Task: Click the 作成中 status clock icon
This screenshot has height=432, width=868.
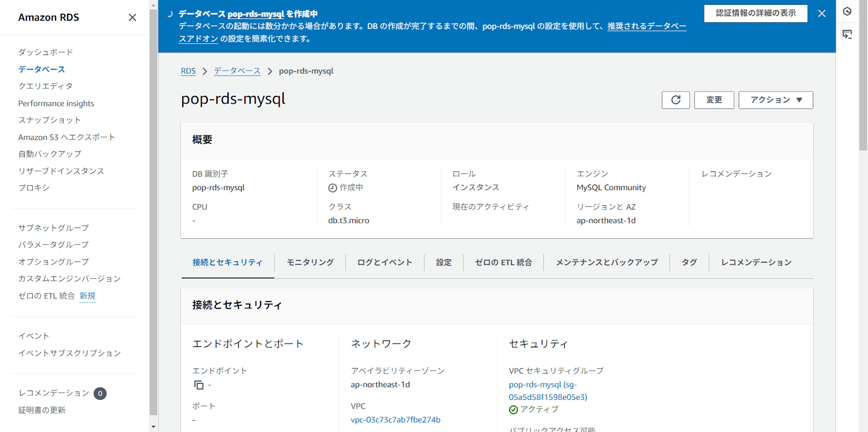Action: [x=332, y=188]
